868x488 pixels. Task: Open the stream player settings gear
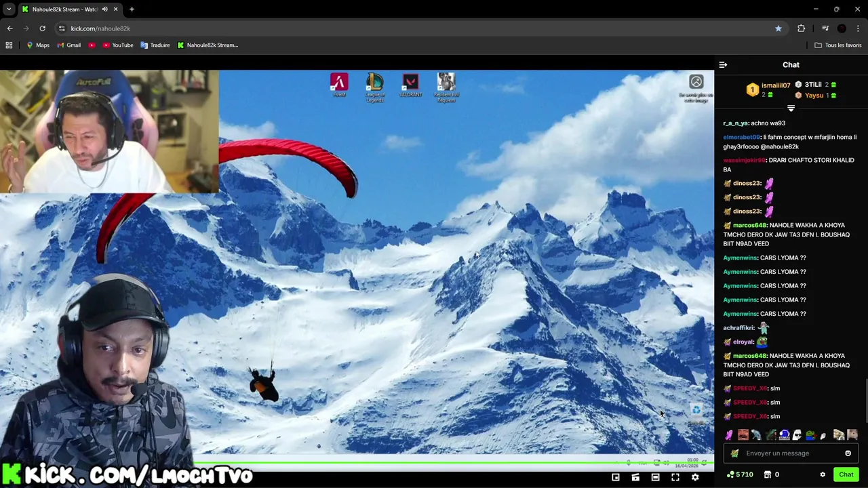(x=695, y=477)
